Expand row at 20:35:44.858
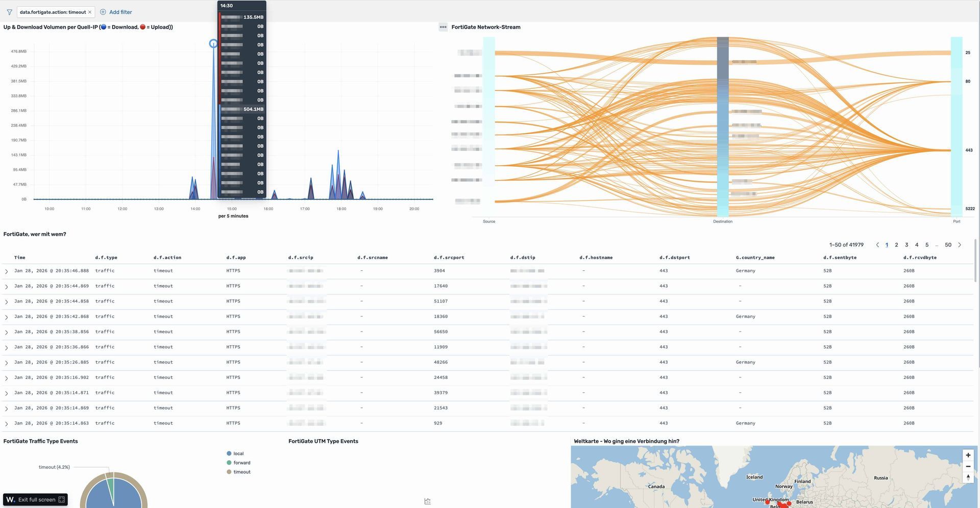Image resolution: width=980 pixels, height=508 pixels. point(6,302)
